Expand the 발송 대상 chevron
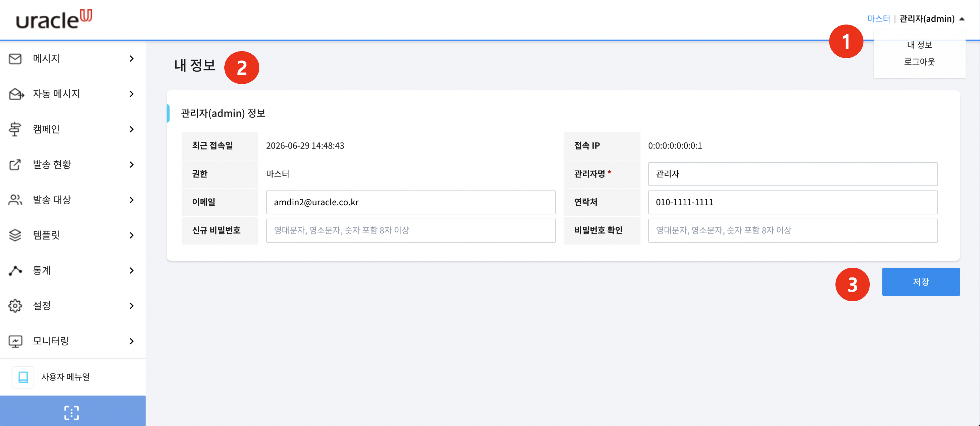 [x=132, y=200]
